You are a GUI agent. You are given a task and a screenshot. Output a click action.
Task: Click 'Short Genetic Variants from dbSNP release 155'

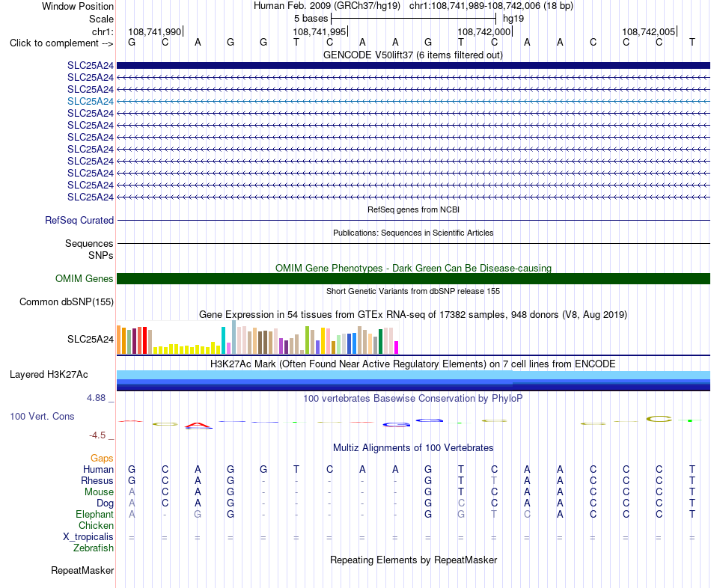(x=413, y=291)
